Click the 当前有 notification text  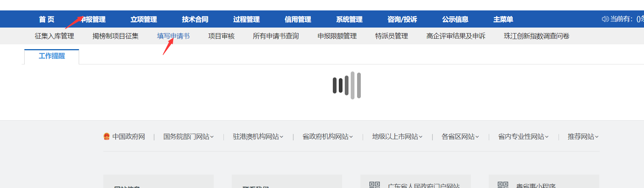627,19
